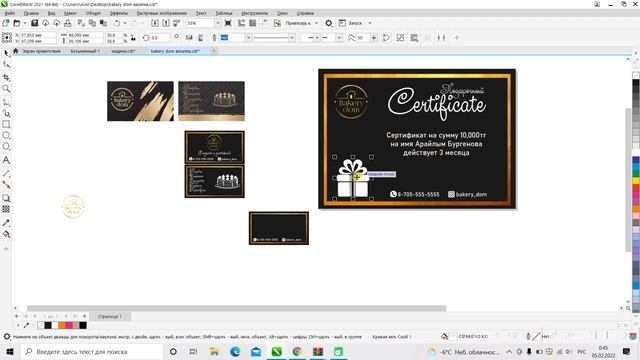Click the Print icon in toolbar

pos(68,23)
